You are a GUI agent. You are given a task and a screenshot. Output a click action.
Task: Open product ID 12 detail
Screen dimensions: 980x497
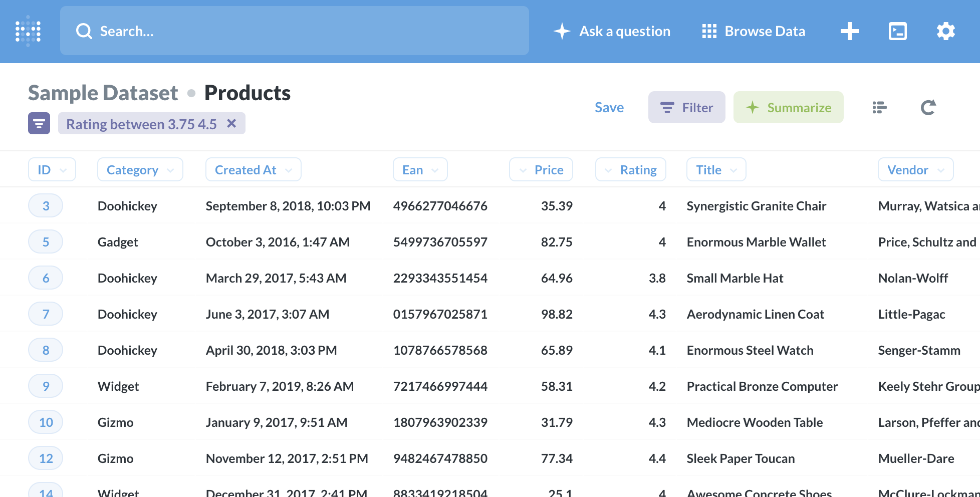[46, 458]
